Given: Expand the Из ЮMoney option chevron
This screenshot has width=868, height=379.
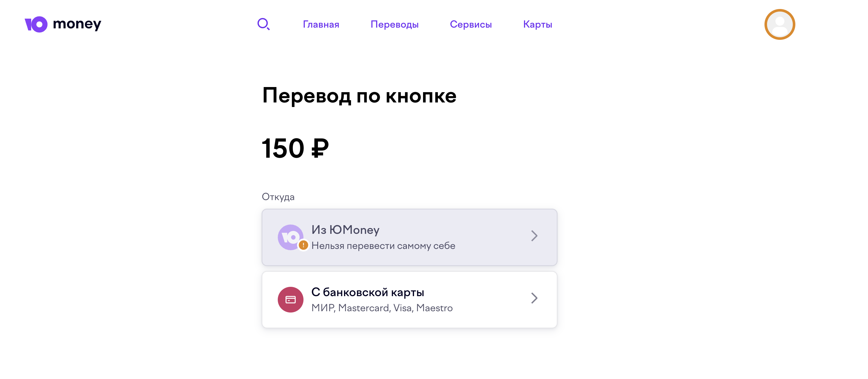Looking at the screenshot, I should (534, 236).
